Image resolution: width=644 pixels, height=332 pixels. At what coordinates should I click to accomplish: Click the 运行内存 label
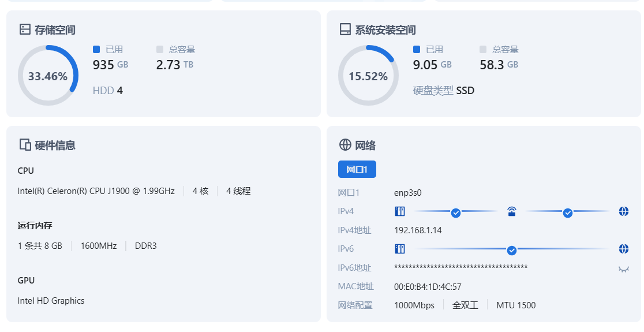35,225
